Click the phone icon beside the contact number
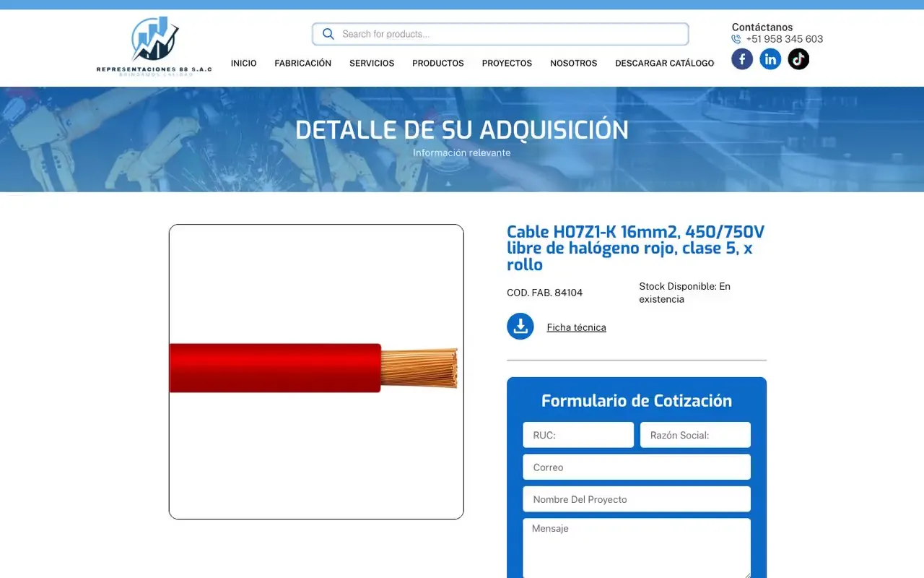The height and width of the screenshot is (578, 924). pyautogui.click(x=736, y=39)
